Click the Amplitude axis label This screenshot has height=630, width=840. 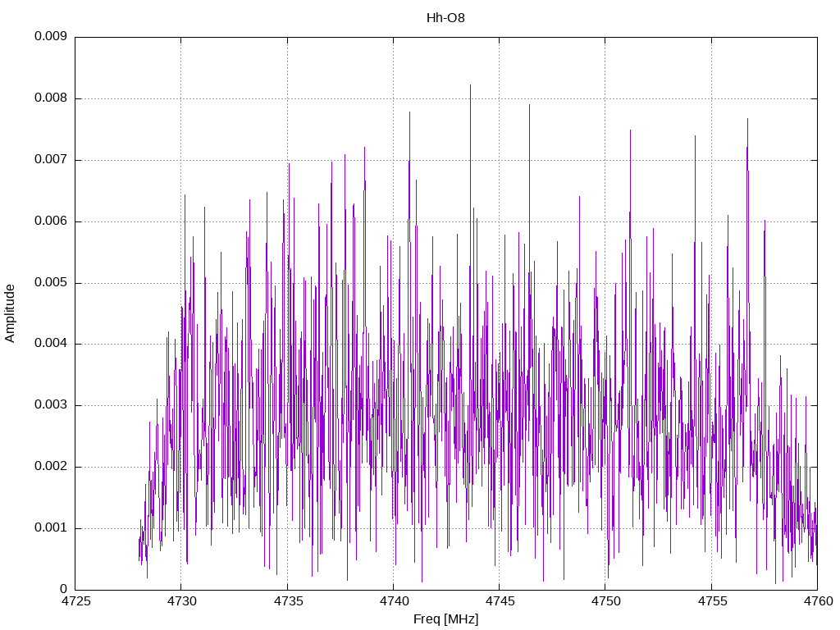[x=10, y=313]
